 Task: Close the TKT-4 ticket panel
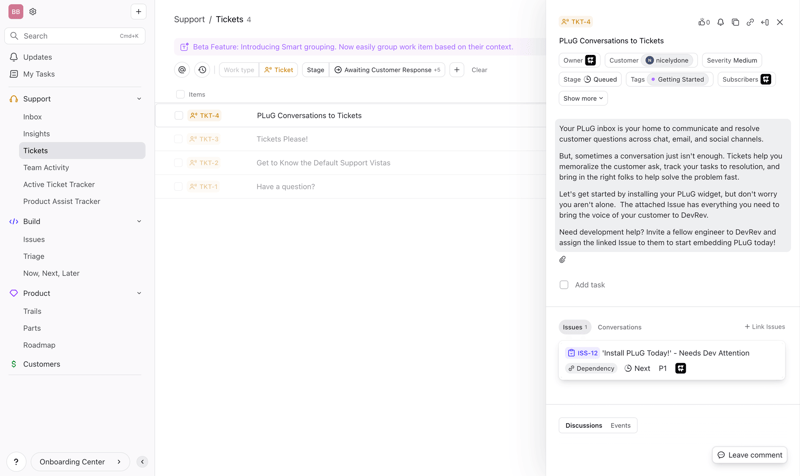(x=780, y=22)
